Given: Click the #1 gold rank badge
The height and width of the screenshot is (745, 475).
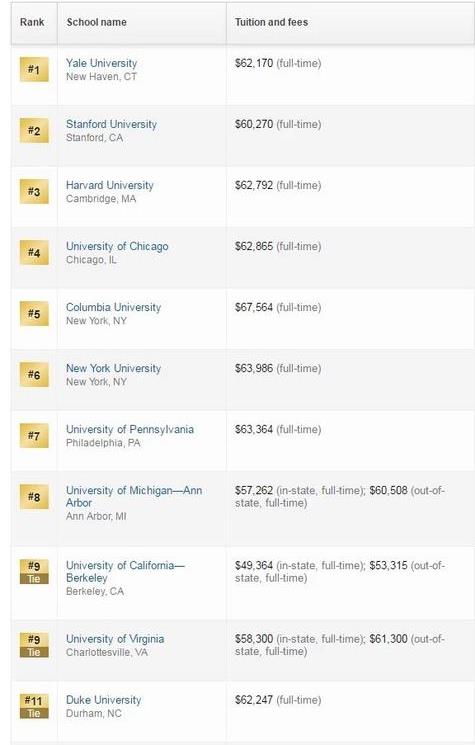Looking at the screenshot, I should [x=34, y=69].
